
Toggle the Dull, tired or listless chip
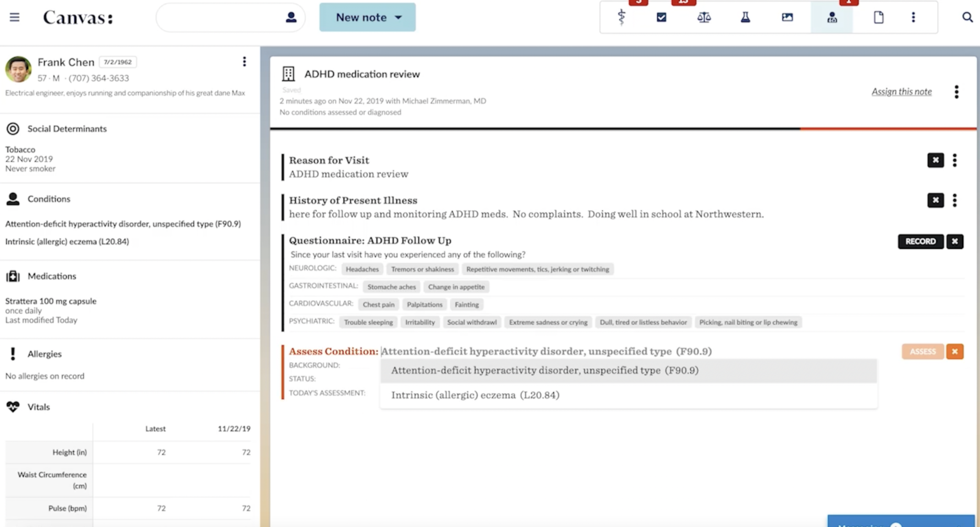pos(643,322)
